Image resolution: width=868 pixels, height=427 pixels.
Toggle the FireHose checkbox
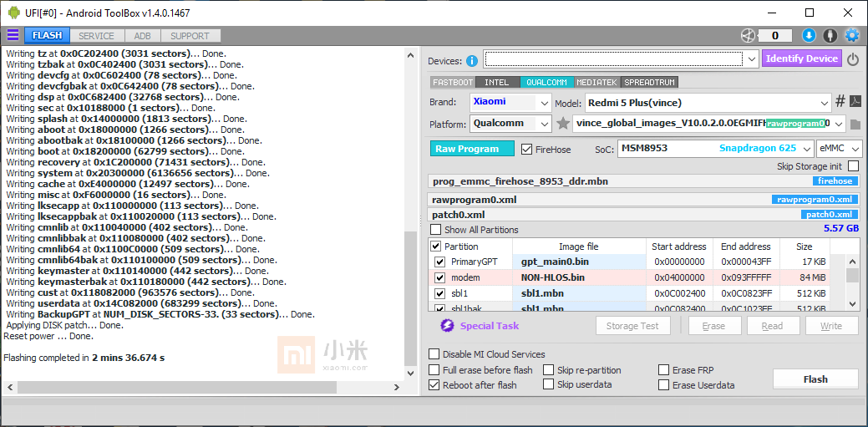[x=527, y=149]
